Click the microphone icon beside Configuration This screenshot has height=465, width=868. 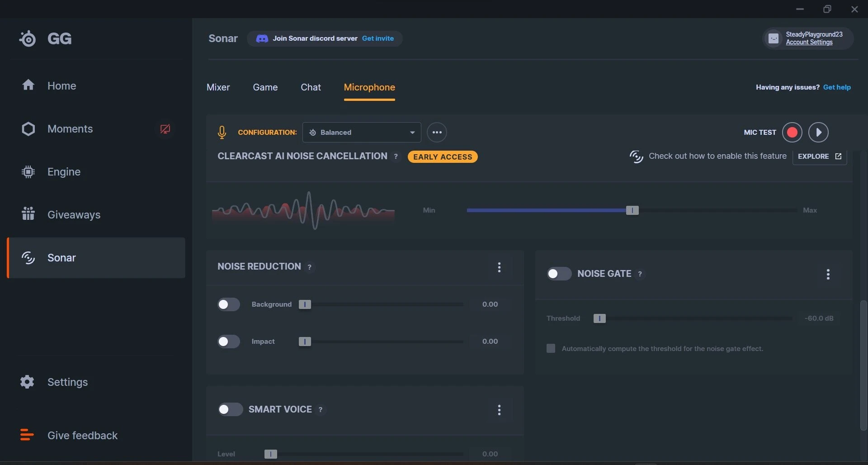(x=222, y=132)
